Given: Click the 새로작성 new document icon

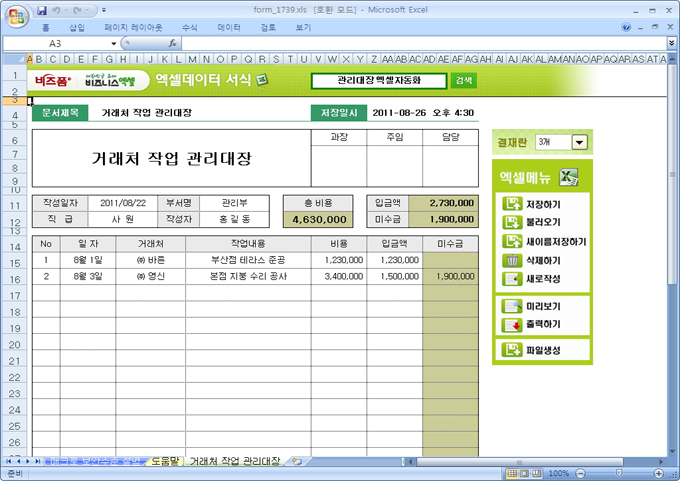Looking at the screenshot, I should point(512,279).
